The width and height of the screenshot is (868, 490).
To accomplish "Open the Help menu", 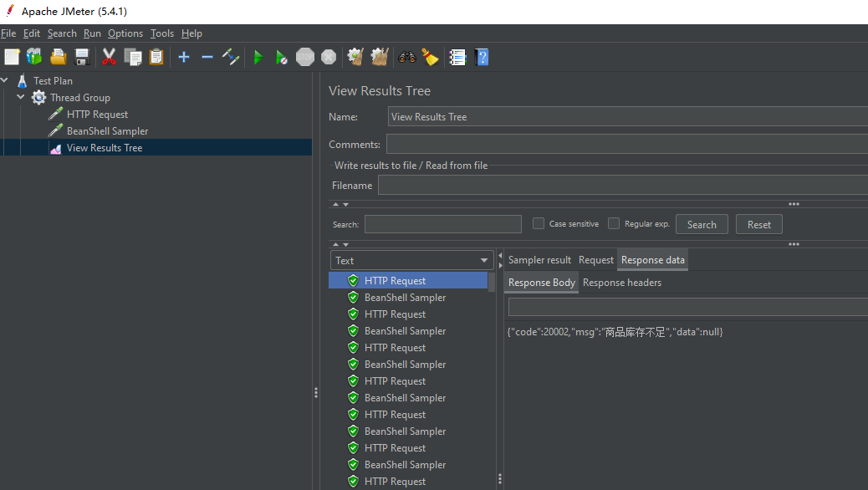I will point(191,33).
